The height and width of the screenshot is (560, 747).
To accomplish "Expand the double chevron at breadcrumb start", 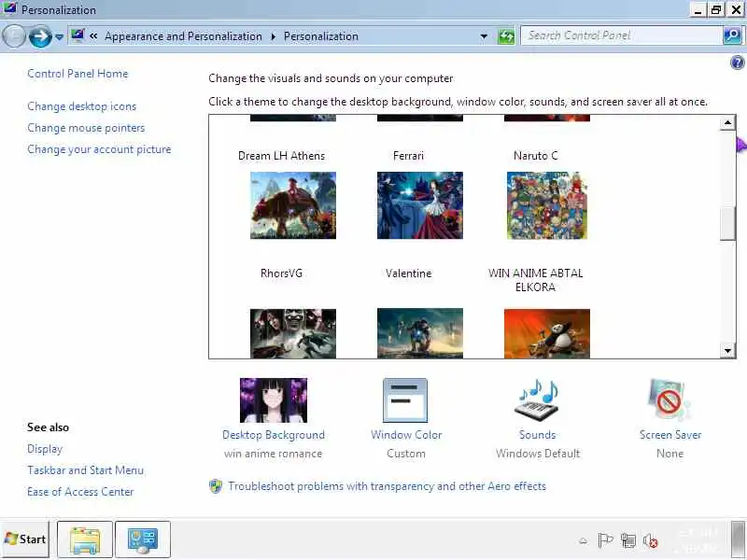I will point(94,35).
